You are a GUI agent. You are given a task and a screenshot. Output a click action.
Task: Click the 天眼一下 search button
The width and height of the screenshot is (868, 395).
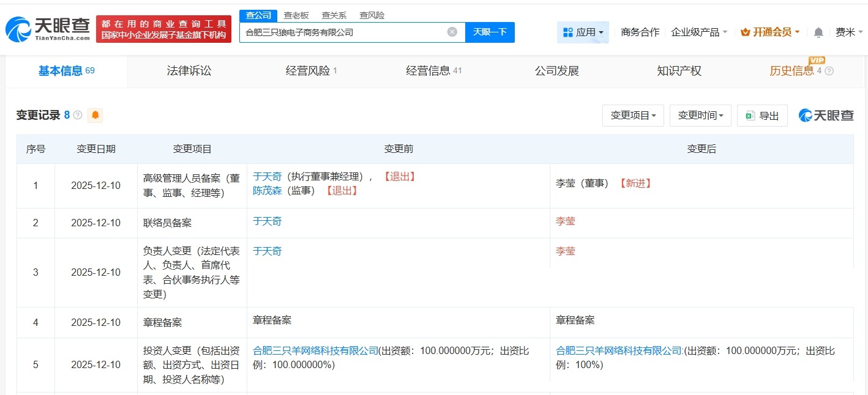(490, 32)
